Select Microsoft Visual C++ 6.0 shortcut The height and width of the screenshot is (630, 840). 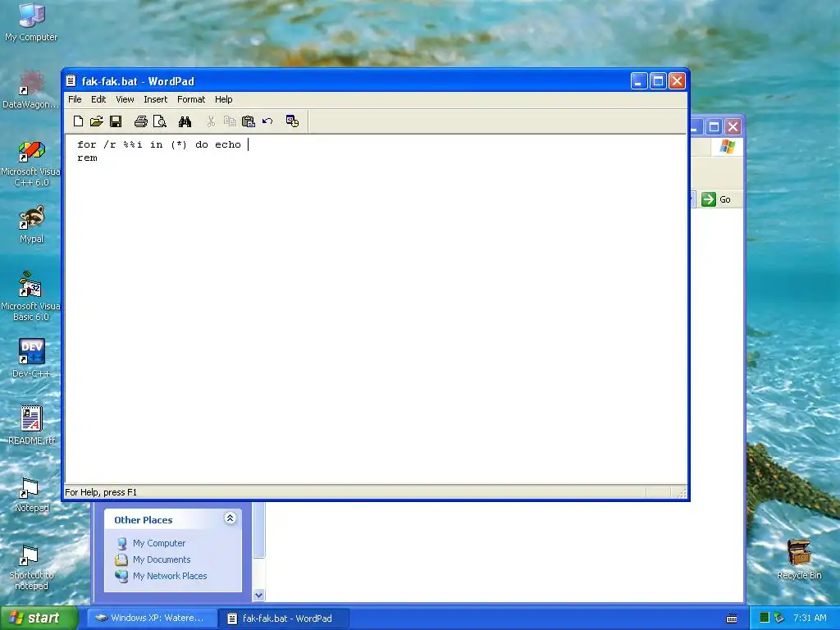coord(31,163)
